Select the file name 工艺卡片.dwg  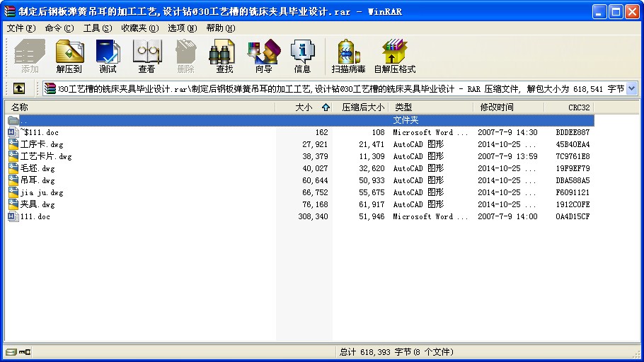click(x=46, y=156)
